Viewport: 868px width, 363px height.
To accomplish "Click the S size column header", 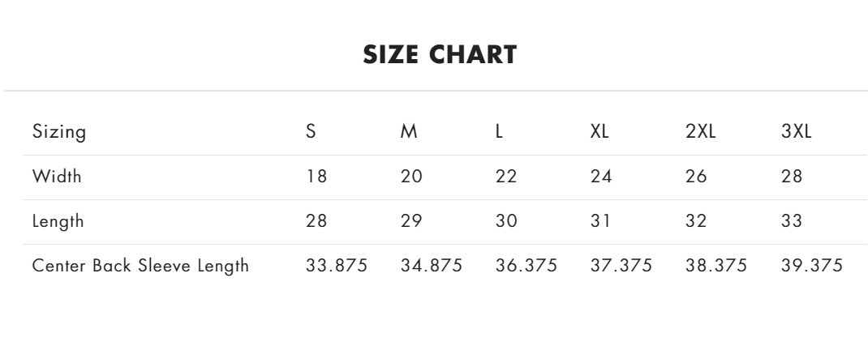I will (x=311, y=131).
